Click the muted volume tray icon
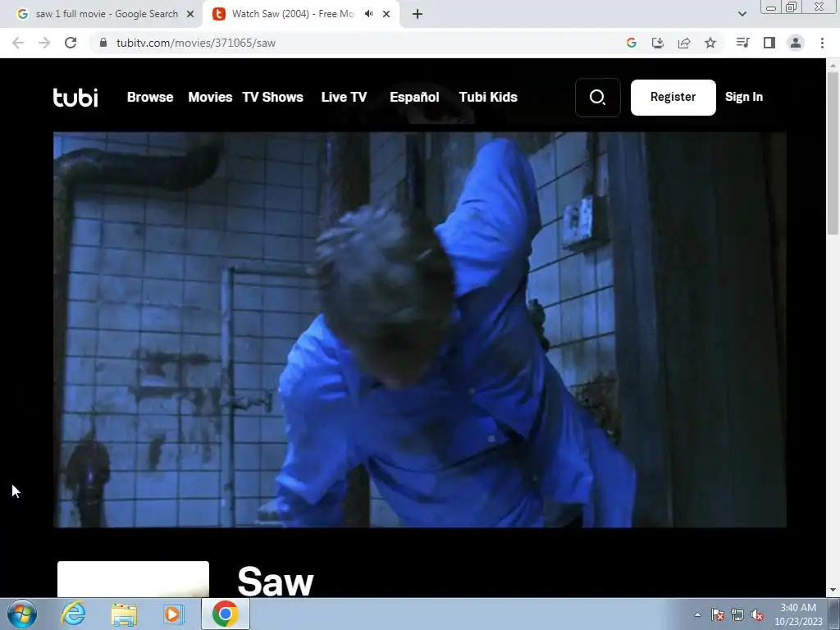 pos(757,614)
